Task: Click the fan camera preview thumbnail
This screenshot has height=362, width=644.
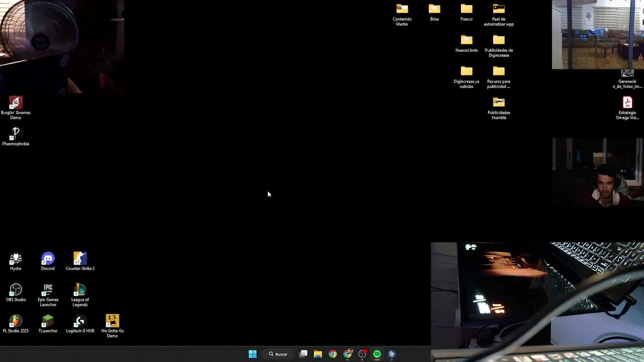Action: [62, 47]
